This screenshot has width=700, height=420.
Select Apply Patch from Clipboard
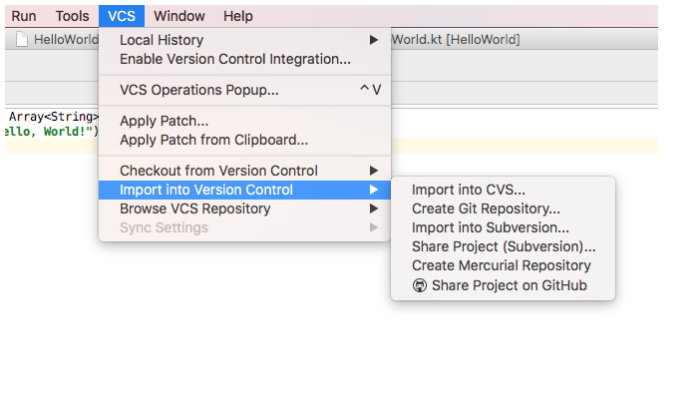[213, 140]
